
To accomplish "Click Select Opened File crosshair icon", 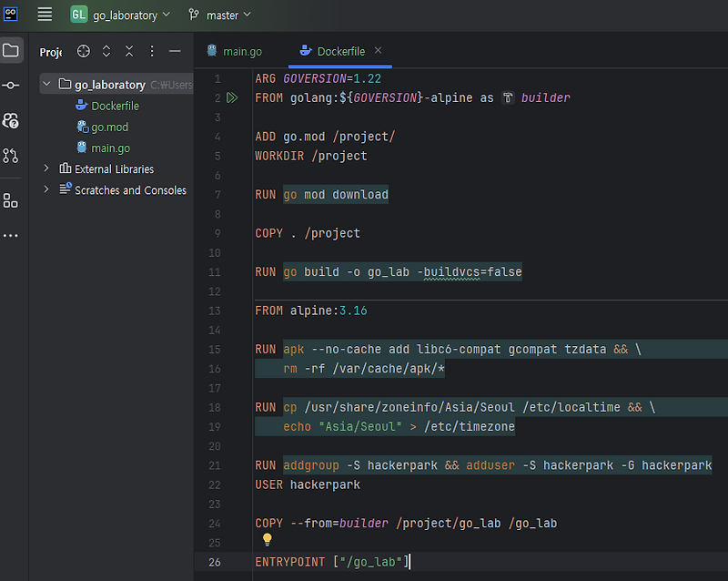I will point(83,51).
